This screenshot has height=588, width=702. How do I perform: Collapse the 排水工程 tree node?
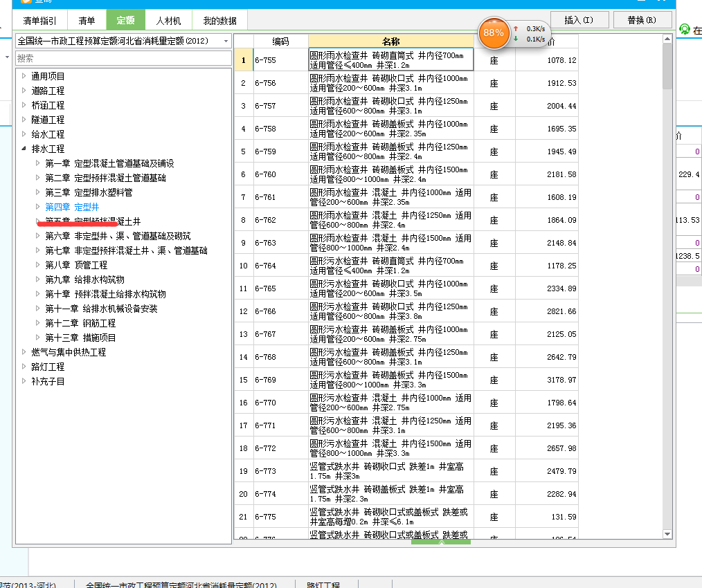[24, 149]
